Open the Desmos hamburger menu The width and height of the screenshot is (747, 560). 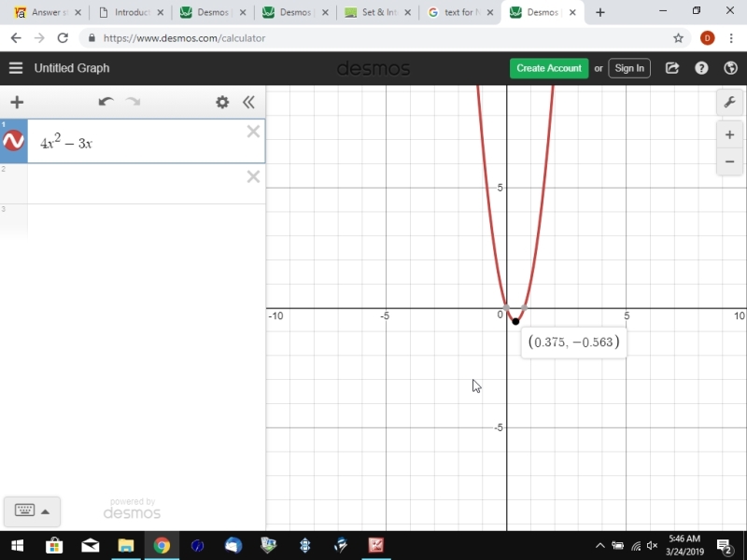(16, 68)
